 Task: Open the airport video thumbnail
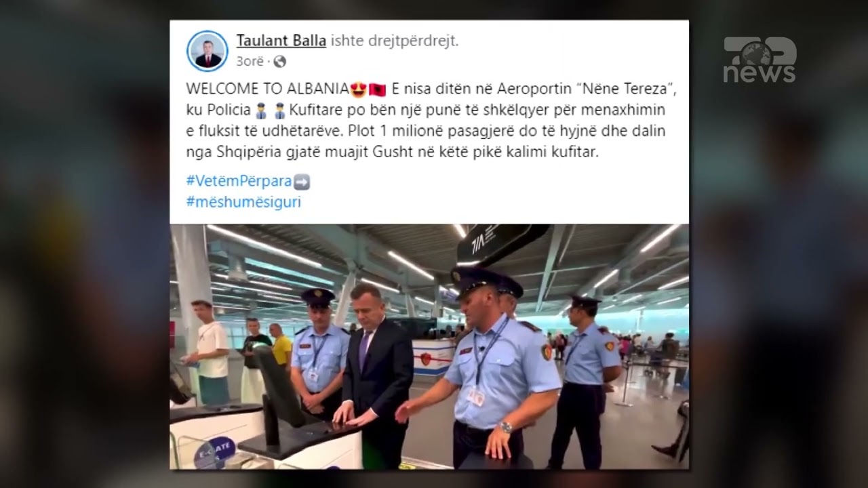pyautogui.click(x=429, y=346)
